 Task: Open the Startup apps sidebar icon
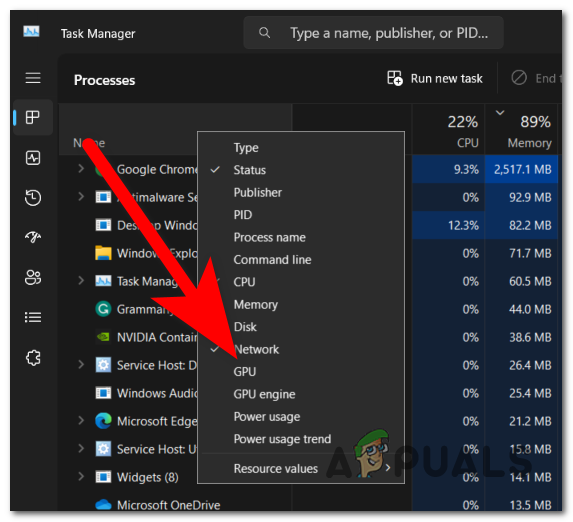(33, 237)
